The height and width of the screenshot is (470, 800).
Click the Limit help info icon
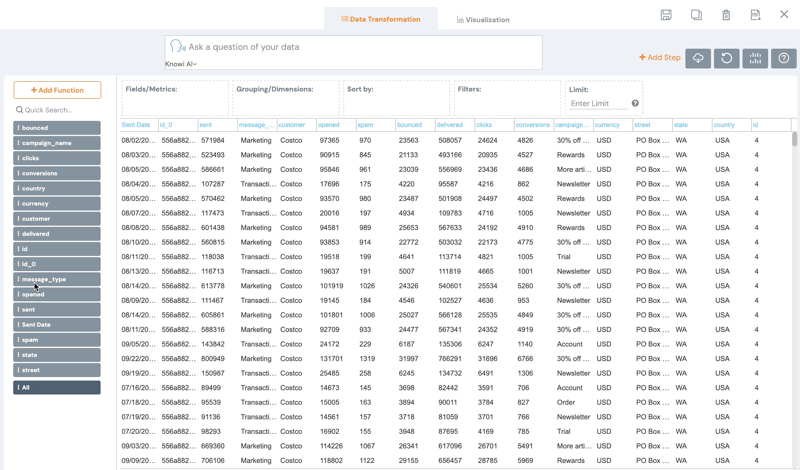point(635,103)
